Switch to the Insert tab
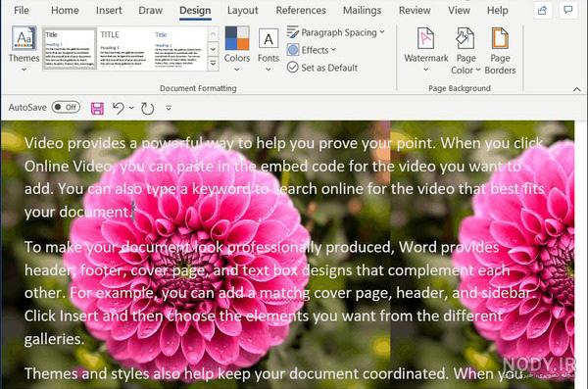The height and width of the screenshot is (389, 588). (109, 10)
